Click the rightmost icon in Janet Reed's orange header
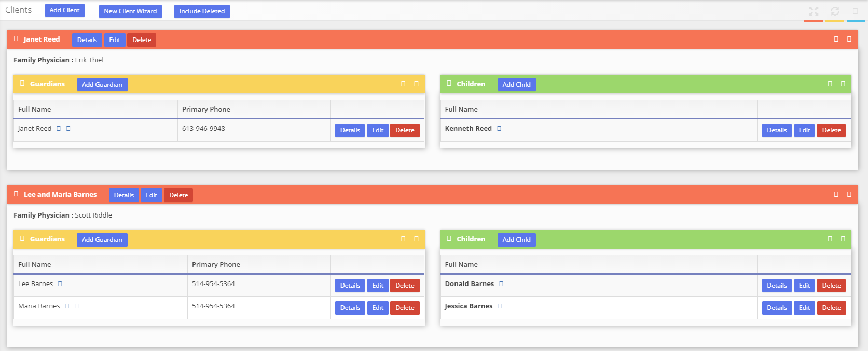868x351 pixels. pyautogui.click(x=849, y=39)
